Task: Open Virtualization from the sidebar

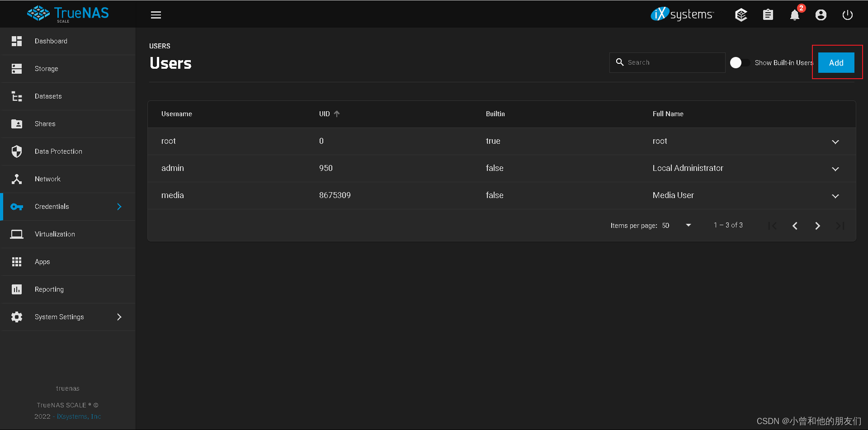Action: tap(69, 234)
